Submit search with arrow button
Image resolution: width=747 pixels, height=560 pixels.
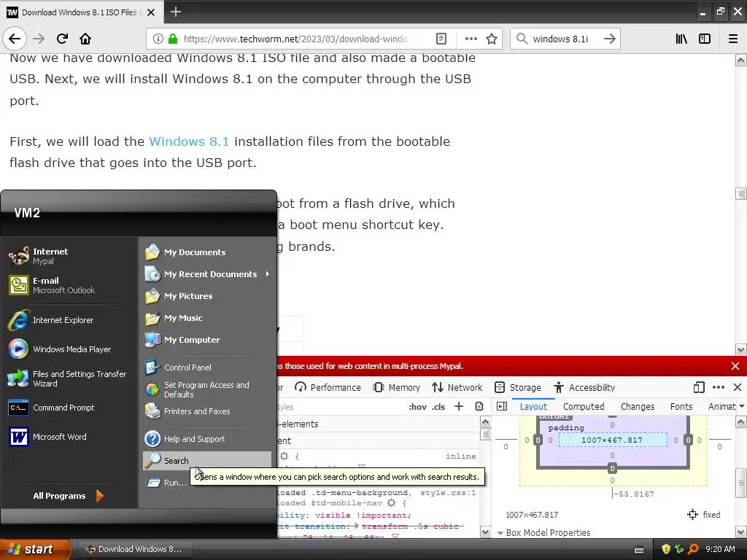[x=609, y=39]
